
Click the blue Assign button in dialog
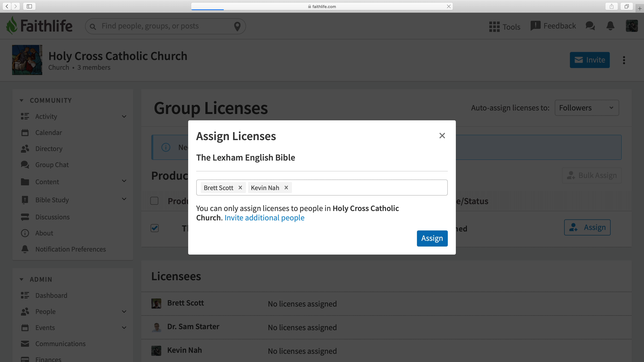432,238
